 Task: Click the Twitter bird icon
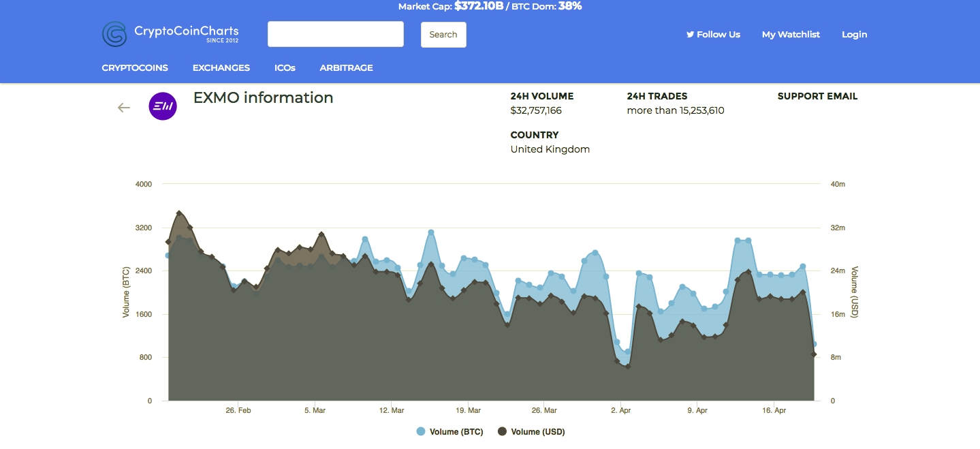(x=690, y=34)
